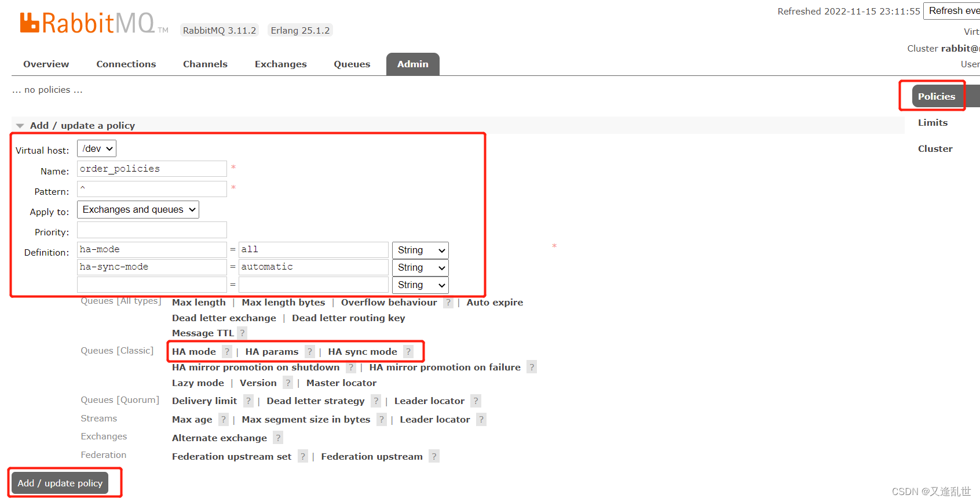
Task: Show help for Version policy key
Action: [x=288, y=383]
